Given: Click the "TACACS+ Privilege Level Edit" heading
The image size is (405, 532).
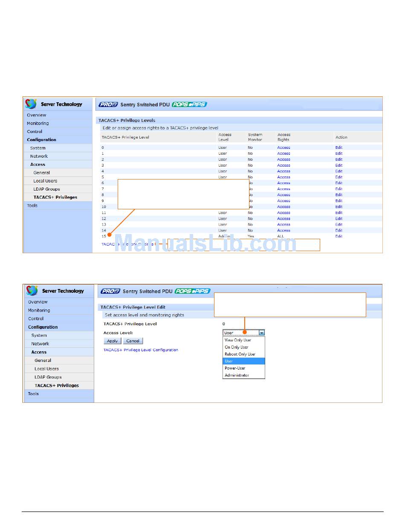Looking at the screenshot, I should [132, 307].
